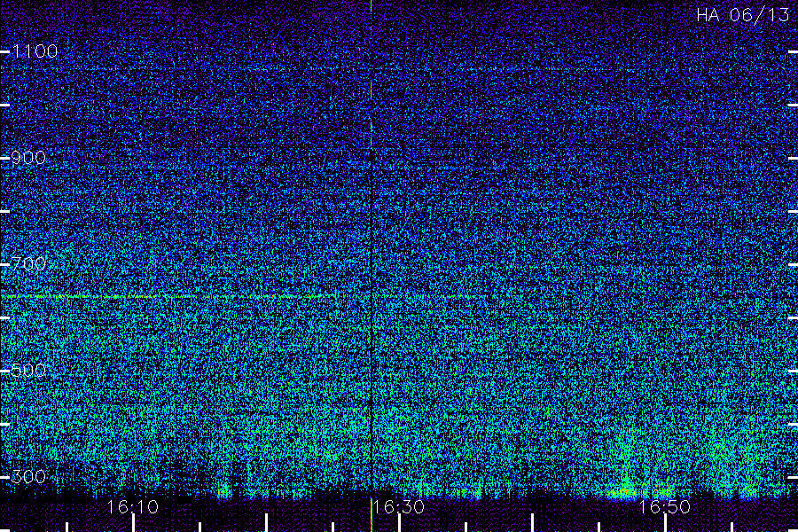798x532 pixels.
Task: Click the 16:50 time axis label
Action: (664, 507)
